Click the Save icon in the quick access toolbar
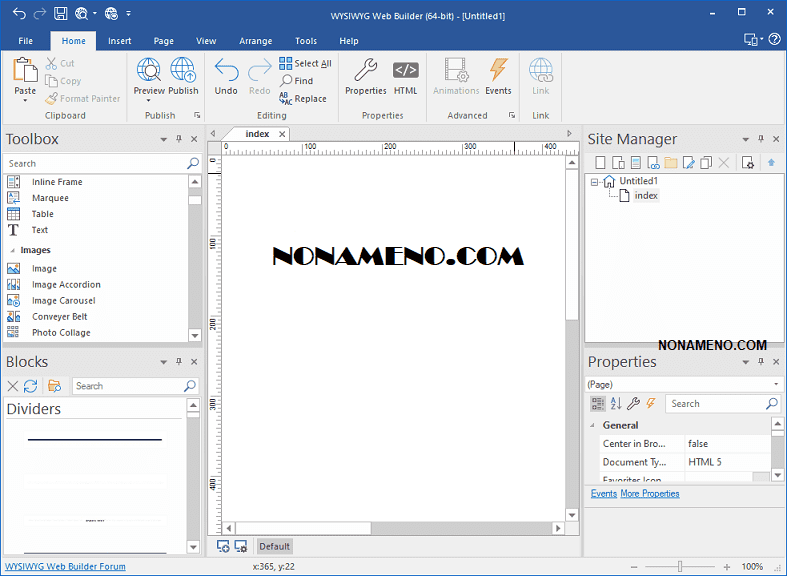This screenshot has width=787, height=576. [60, 14]
